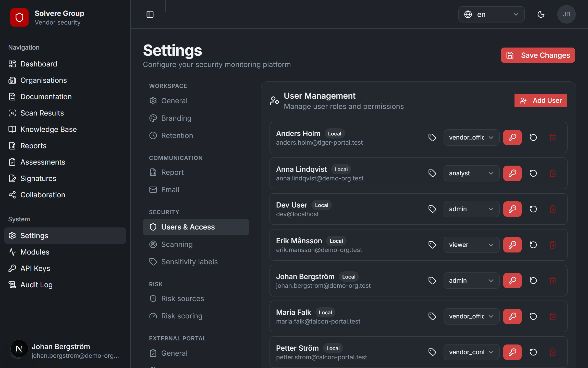Open the Knowledge Base navigation item
This screenshot has width=588, height=368.
pyautogui.click(x=65, y=129)
